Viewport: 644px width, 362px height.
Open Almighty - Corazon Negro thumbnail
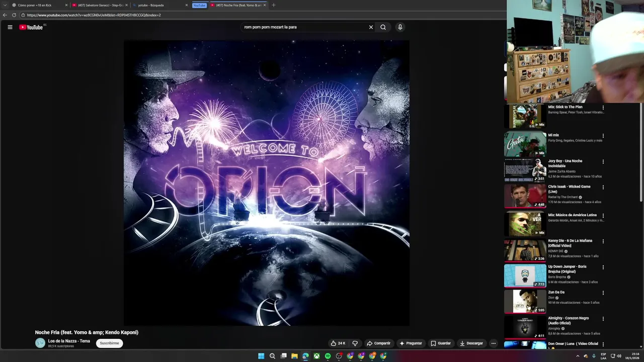[525, 327]
